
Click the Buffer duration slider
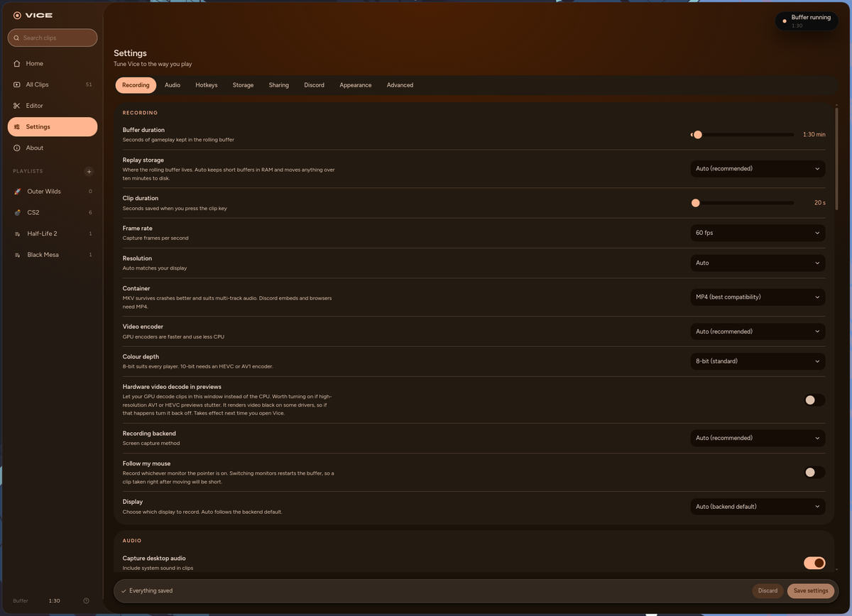point(743,135)
